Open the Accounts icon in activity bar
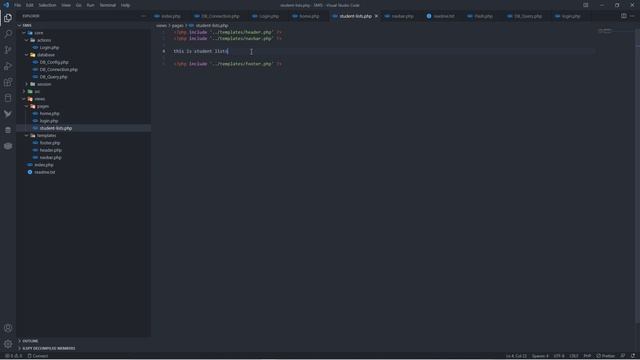 8,328
